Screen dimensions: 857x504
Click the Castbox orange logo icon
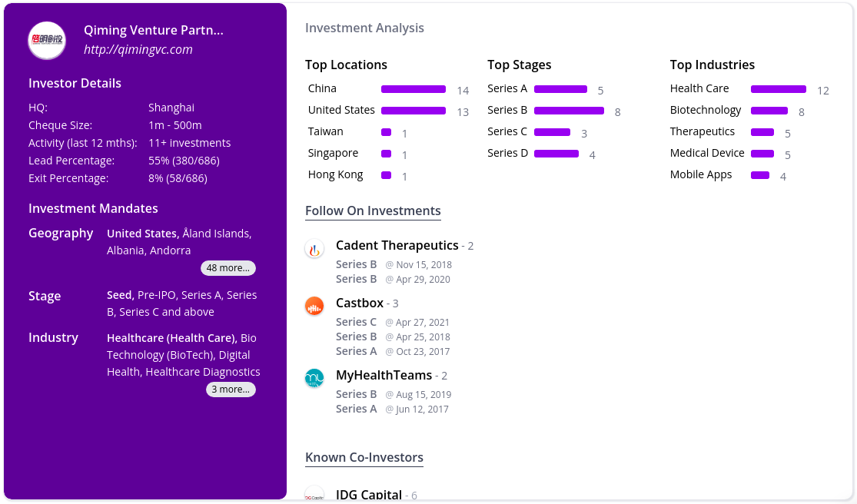coord(314,307)
